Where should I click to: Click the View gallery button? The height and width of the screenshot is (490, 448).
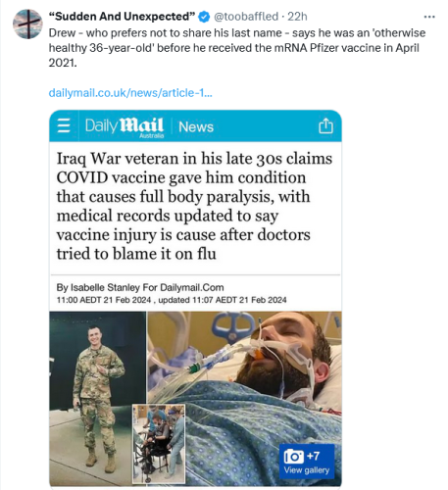click(307, 462)
